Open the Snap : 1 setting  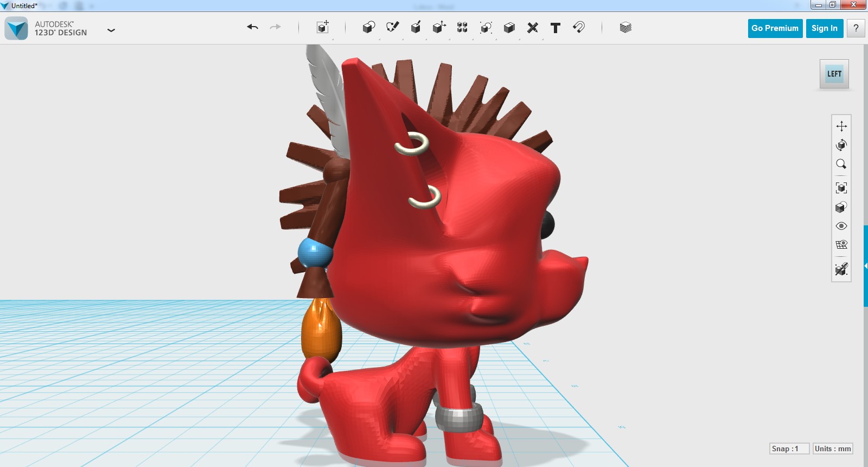click(789, 449)
